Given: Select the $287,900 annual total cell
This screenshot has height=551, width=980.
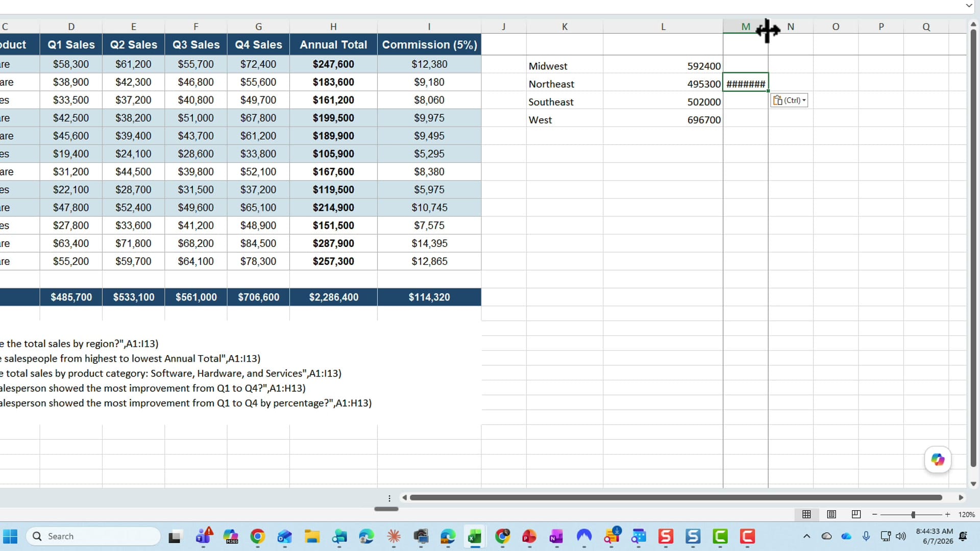Looking at the screenshot, I should pos(333,243).
